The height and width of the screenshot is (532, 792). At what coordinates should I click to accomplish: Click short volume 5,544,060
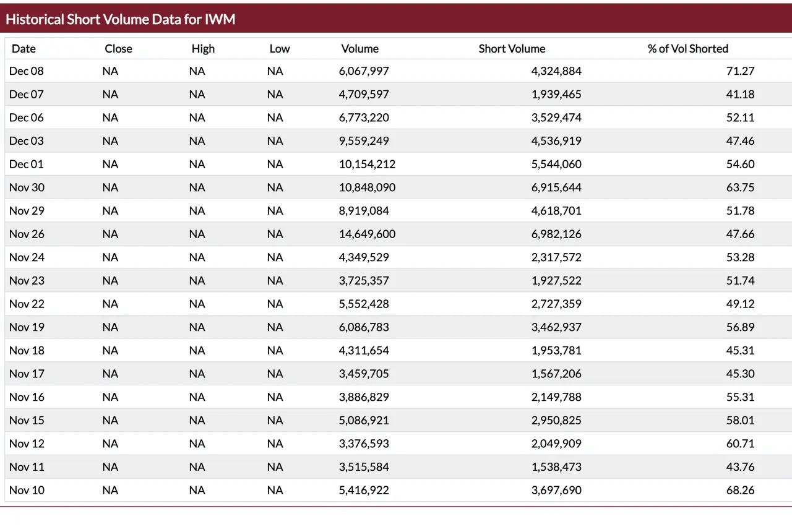coord(557,165)
